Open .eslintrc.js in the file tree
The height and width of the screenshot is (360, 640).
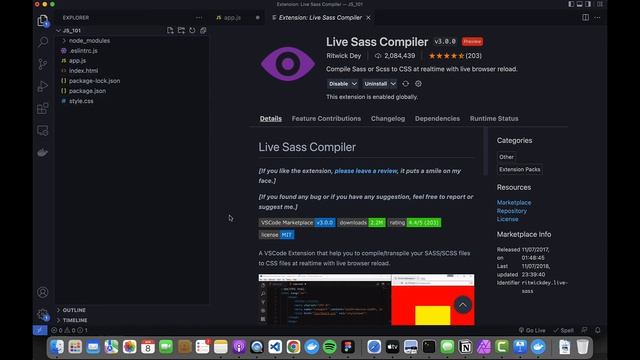point(83,51)
